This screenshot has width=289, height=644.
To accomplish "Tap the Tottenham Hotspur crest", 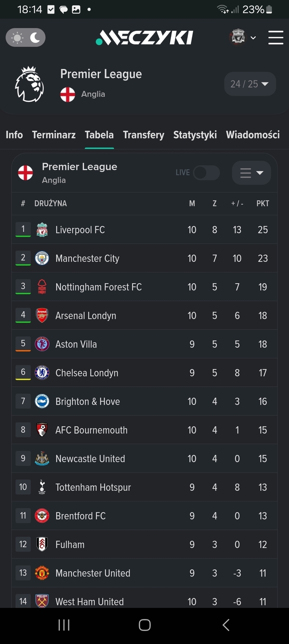I will pyautogui.click(x=42, y=487).
